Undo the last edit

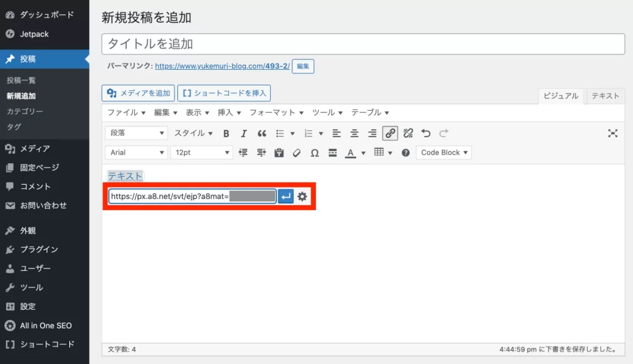tap(425, 133)
